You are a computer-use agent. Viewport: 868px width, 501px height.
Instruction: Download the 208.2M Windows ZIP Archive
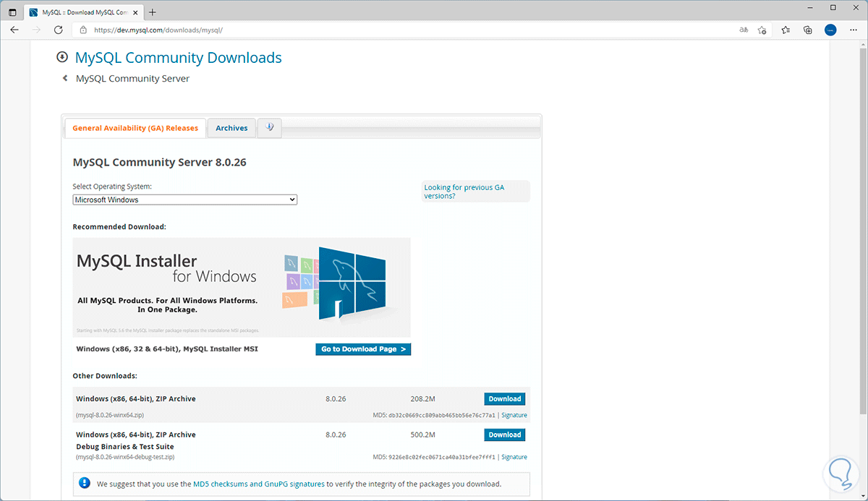click(x=504, y=399)
